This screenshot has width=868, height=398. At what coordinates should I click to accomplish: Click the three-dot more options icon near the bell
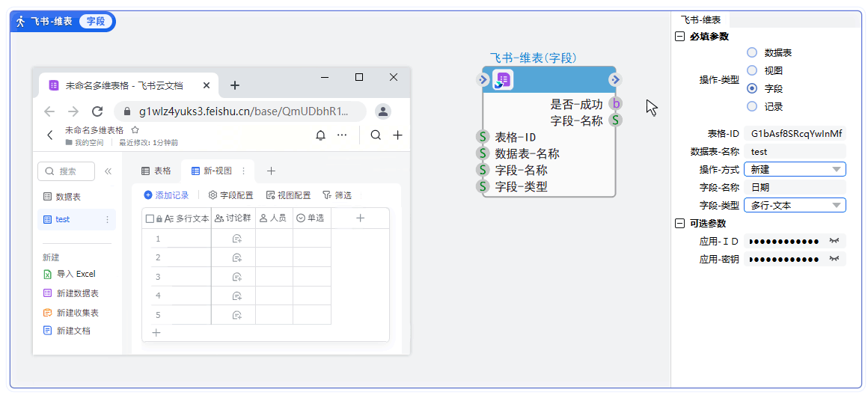(x=342, y=135)
